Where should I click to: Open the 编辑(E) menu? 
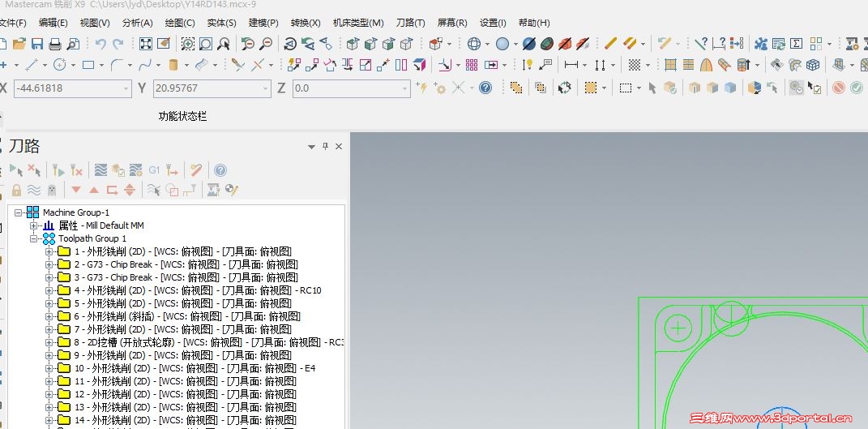pyautogui.click(x=53, y=23)
